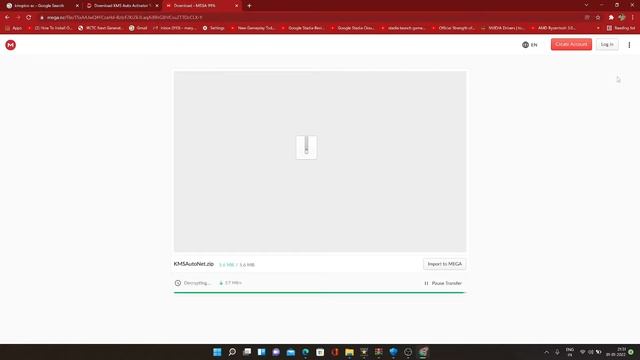This screenshot has height=360, width=640.
Task: Click the ENG language indicator
Action: (x=570, y=352)
